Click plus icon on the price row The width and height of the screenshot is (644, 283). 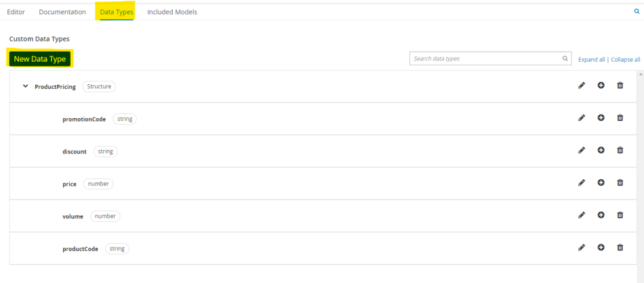point(601,183)
